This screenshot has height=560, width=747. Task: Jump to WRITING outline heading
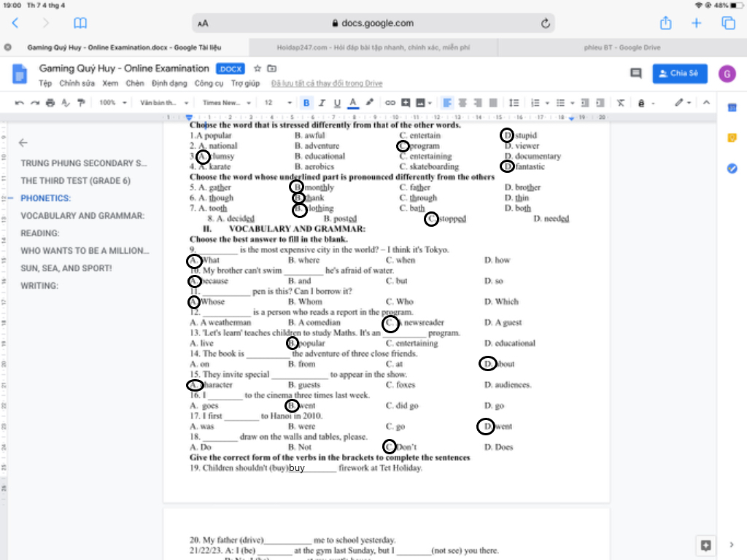39,286
